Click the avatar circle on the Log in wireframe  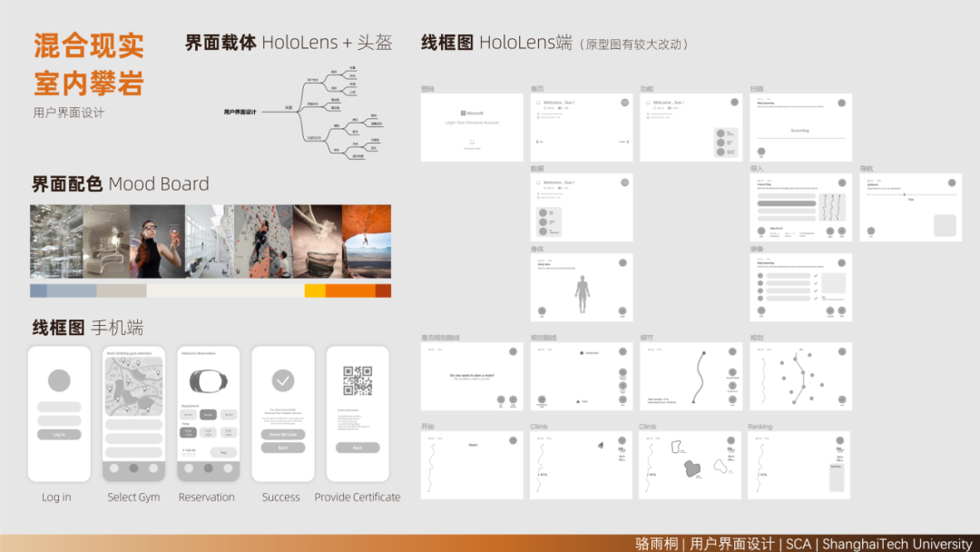[59, 380]
